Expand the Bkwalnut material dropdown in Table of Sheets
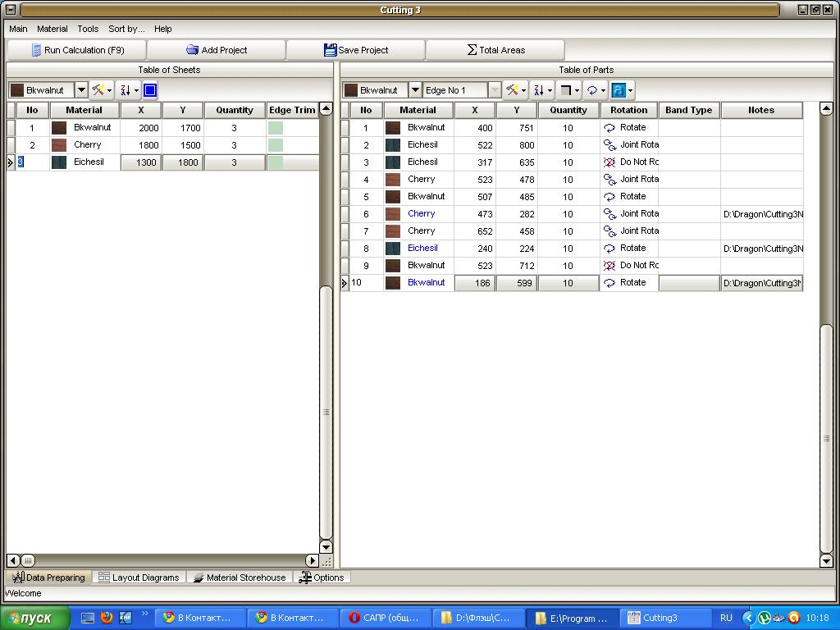The width and height of the screenshot is (840, 630). (81, 90)
